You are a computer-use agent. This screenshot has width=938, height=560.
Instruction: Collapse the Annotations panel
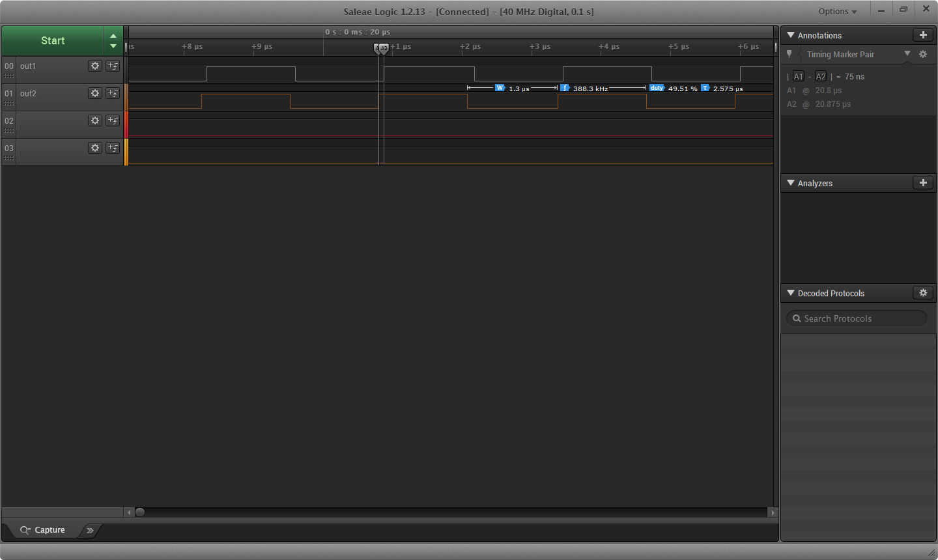(791, 35)
